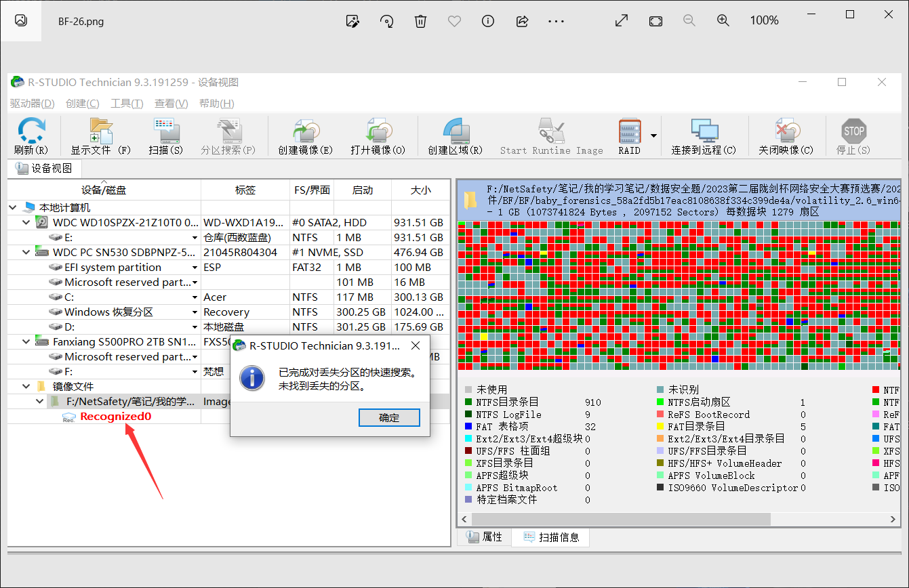Sort by 标签 column header
The width and height of the screenshot is (909, 588).
245,190
